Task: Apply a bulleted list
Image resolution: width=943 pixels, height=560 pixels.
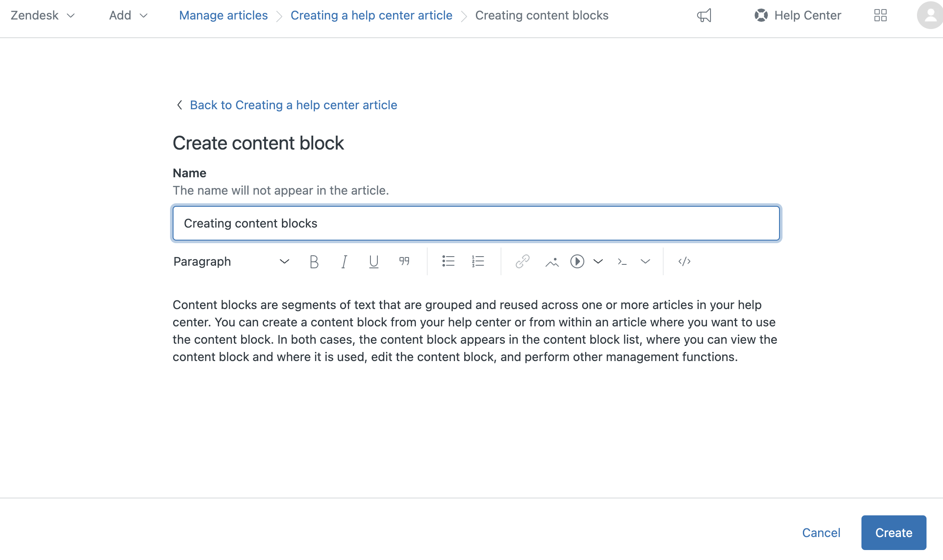Action: click(448, 261)
